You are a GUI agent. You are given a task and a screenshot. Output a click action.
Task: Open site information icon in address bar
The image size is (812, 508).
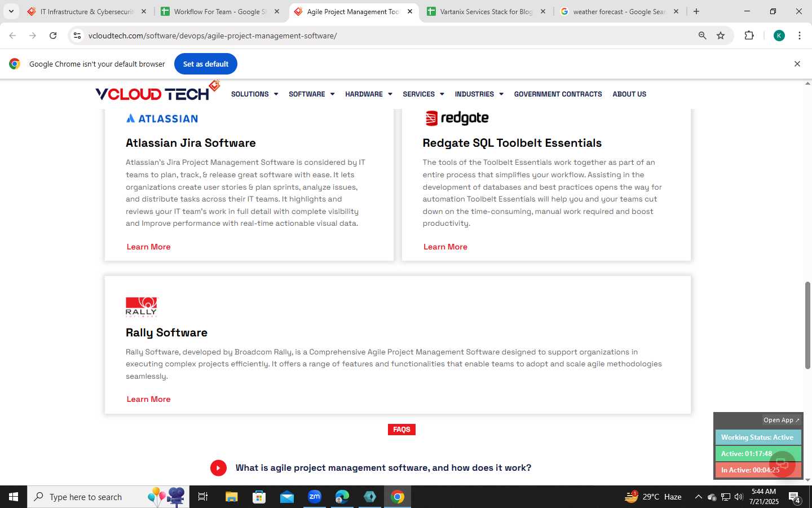pos(77,36)
